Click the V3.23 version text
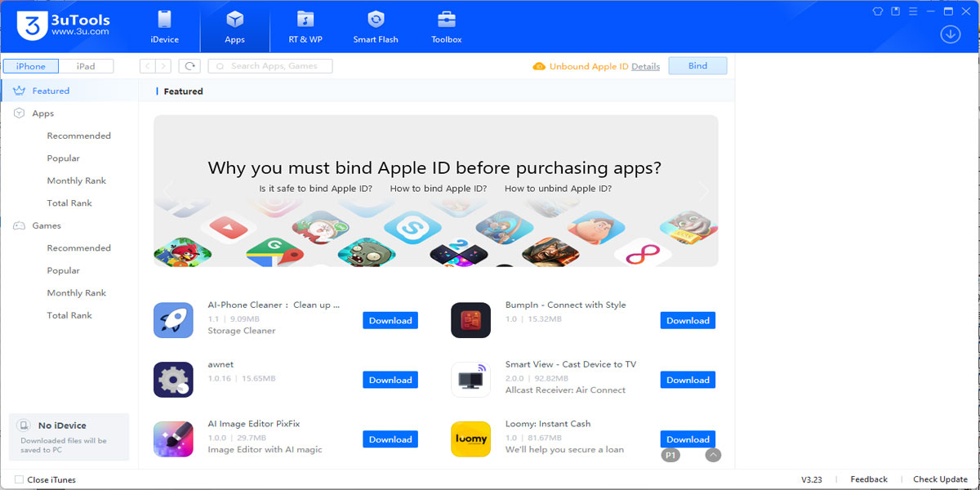Viewport: 980px width, 490px height. pyautogui.click(x=812, y=479)
